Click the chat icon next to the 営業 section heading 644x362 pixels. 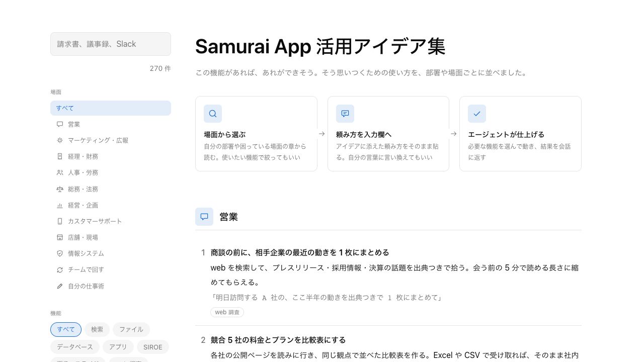point(204,217)
